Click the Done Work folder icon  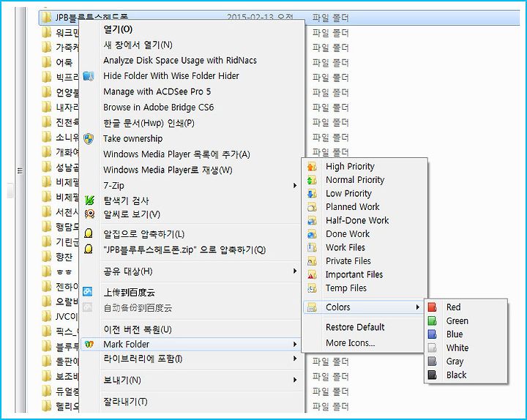(312, 234)
